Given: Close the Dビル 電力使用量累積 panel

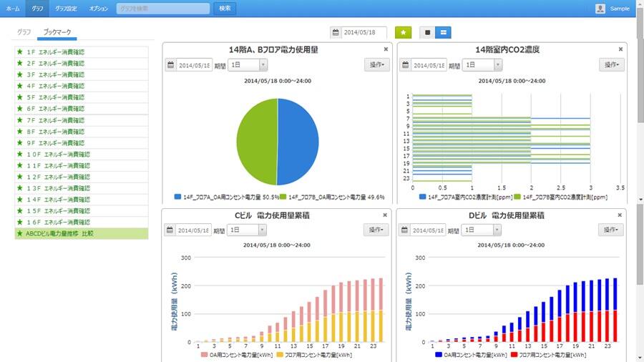Looking at the screenshot, I should click(620, 215).
